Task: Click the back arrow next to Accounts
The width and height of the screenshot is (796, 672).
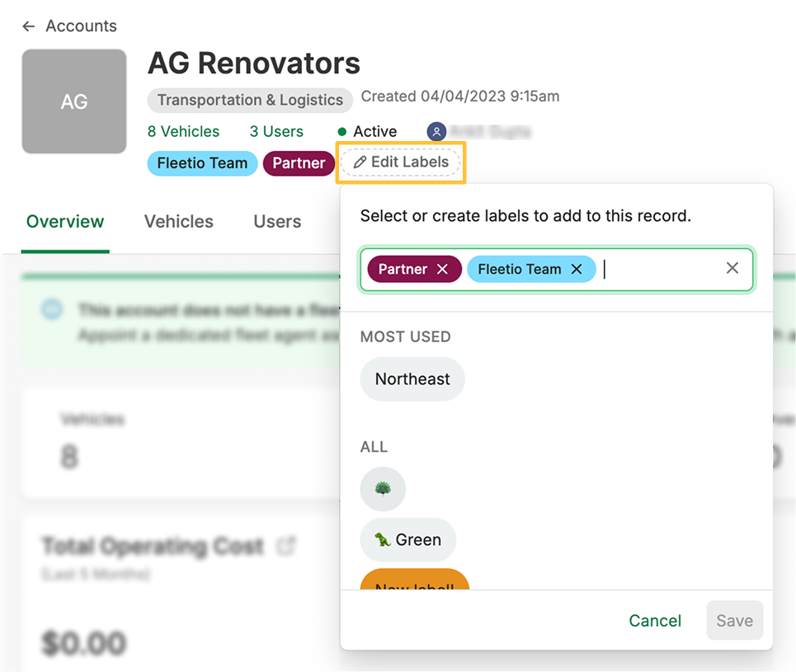Action: [x=29, y=26]
